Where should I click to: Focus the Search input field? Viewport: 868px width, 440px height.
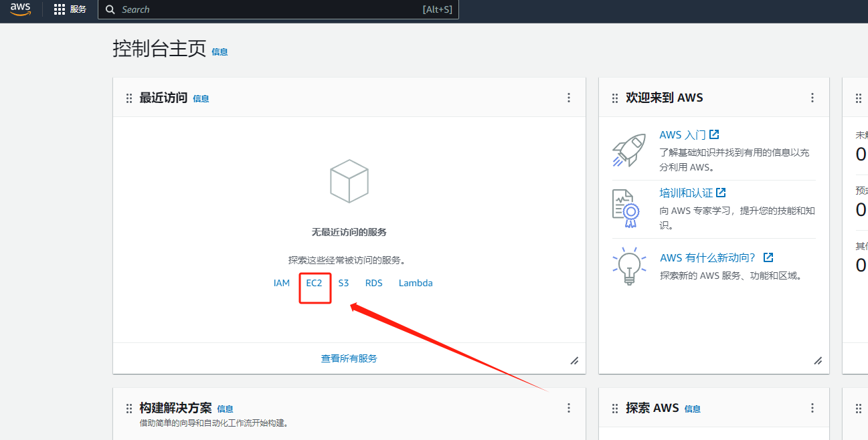[278, 9]
